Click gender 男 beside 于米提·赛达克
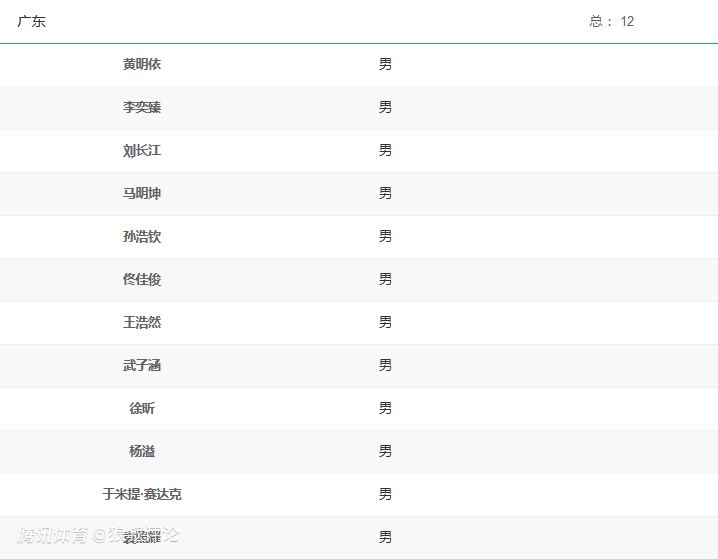The image size is (718, 559). tap(385, 494)
